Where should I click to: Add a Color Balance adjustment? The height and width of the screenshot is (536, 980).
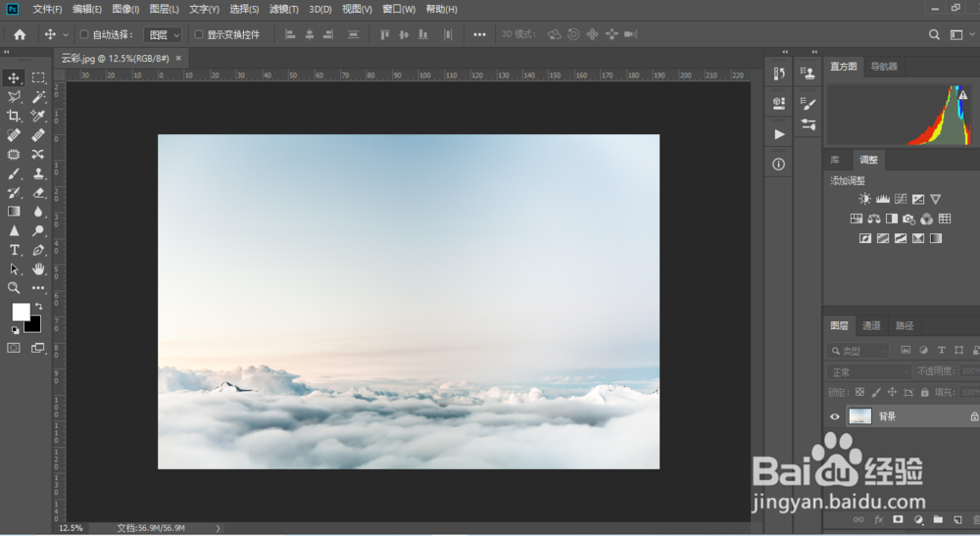874,219
